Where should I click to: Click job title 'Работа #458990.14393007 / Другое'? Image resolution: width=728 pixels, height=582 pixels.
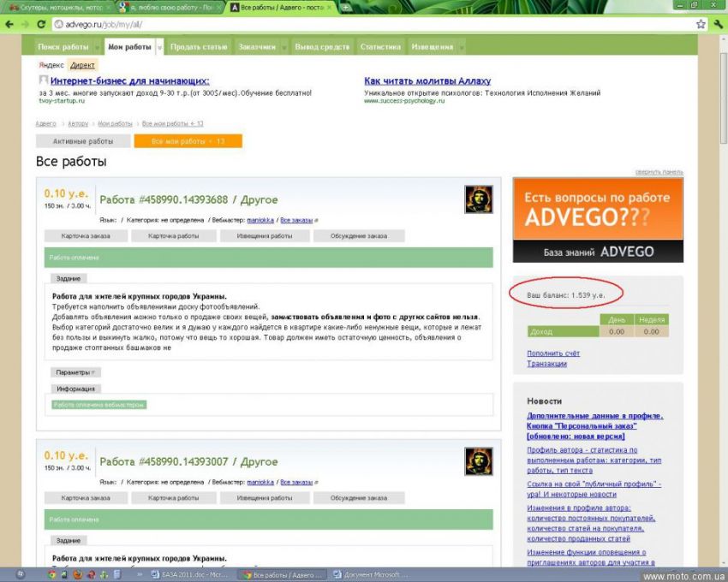[188, 462]
